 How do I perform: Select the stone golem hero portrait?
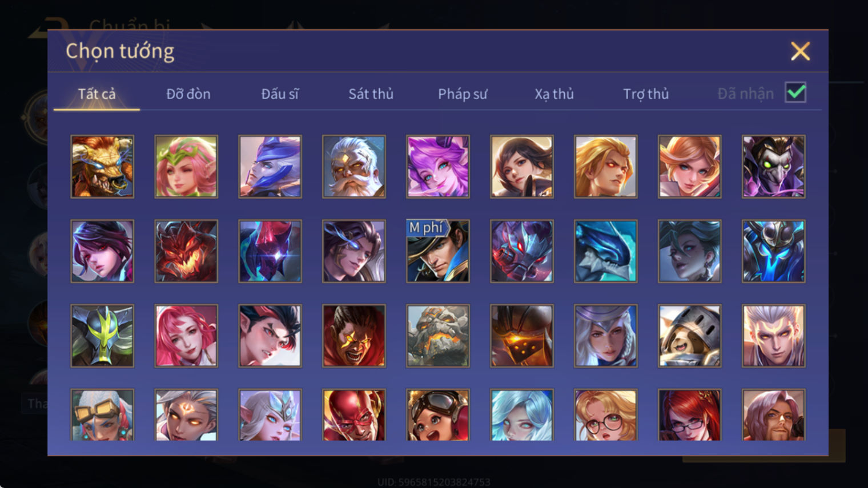[x=438, y=336]
